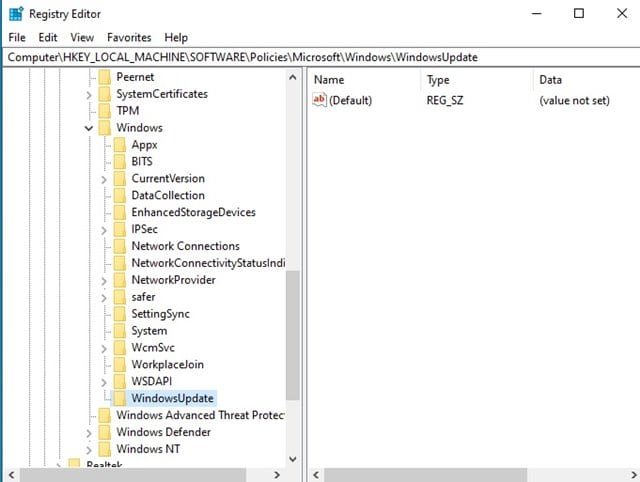The image size is (640, 482).
Task: Collapse the Windows key tree node
Action: coord(90,128)
